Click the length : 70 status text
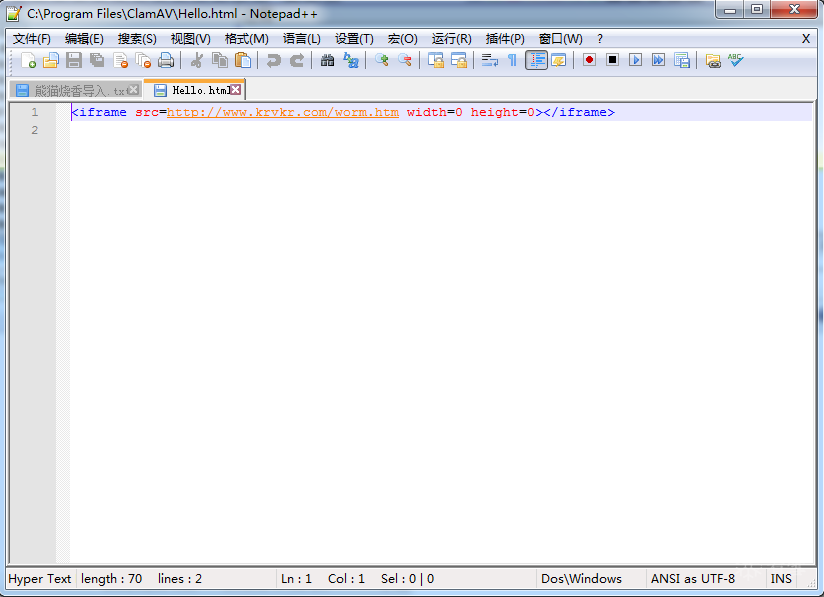824x597 pixels. coord(111,579)
